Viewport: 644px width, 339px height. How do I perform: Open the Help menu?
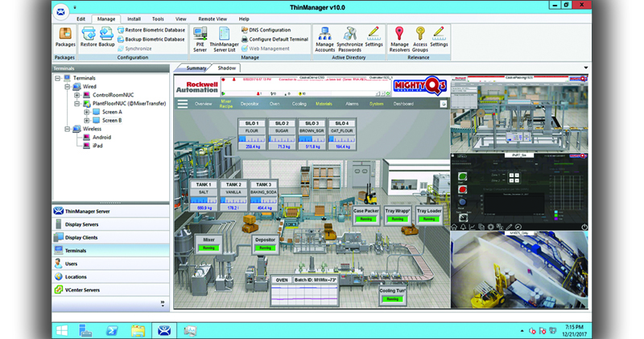coord(244,19)
